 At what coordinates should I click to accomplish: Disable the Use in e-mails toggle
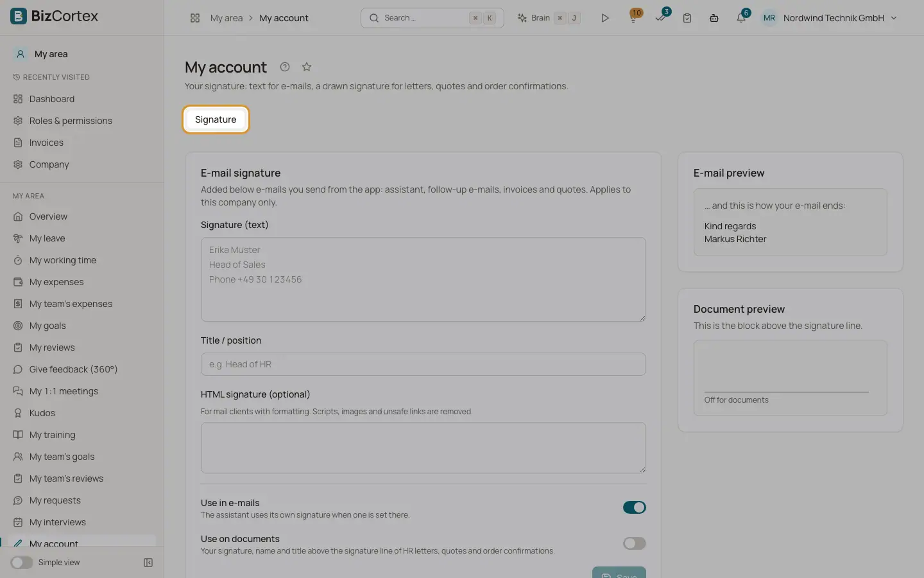pyautogui.click(x=635, y=507)
